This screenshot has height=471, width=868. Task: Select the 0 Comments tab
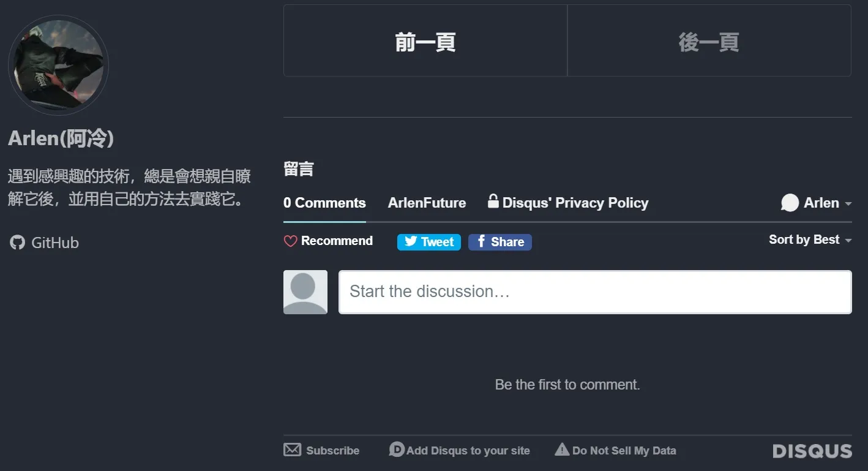click(x=324, y=203)
